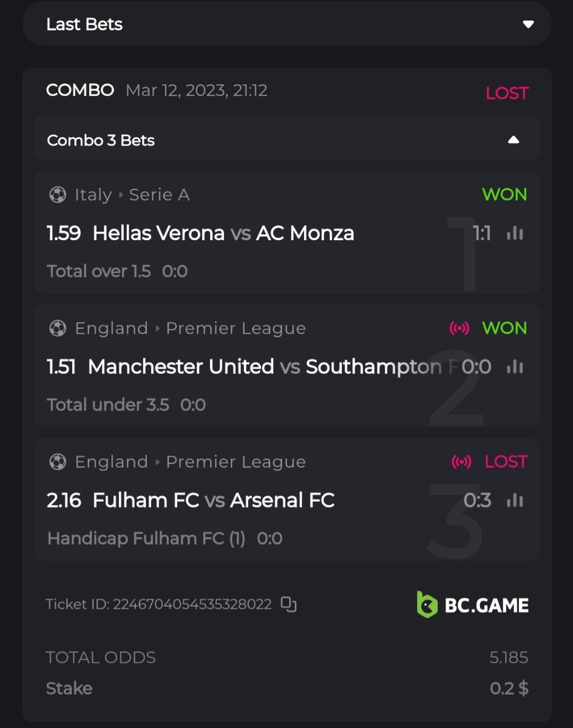The height and width of the screenshot is (728, 573).
Task: Open stats icon for Fulham vs Arsenal
Action: pyautogui.click(x=515, y=500)
